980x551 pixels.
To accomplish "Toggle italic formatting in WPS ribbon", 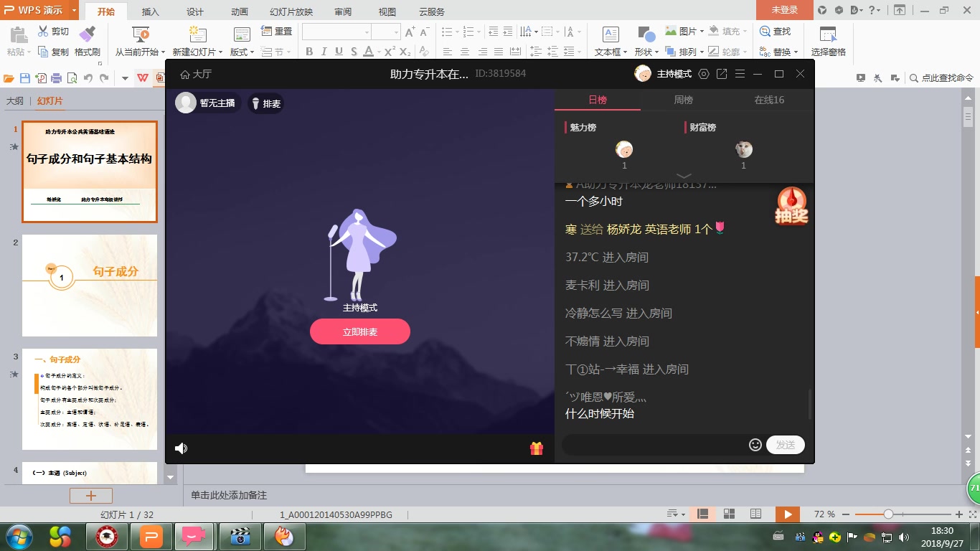I will pos(324,52).
